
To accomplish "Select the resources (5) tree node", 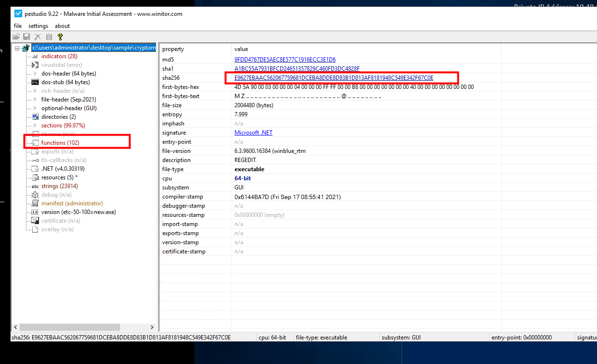I will point(59,177).
